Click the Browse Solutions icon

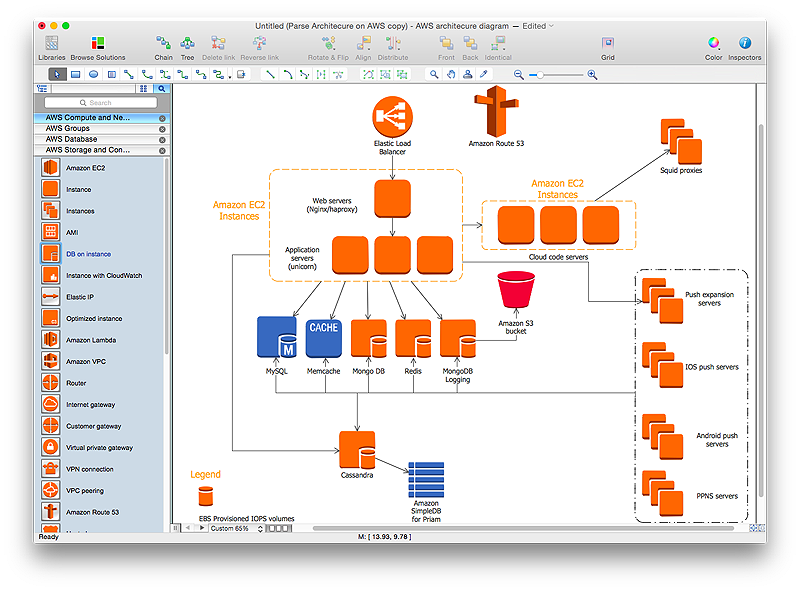coord(97,44)
